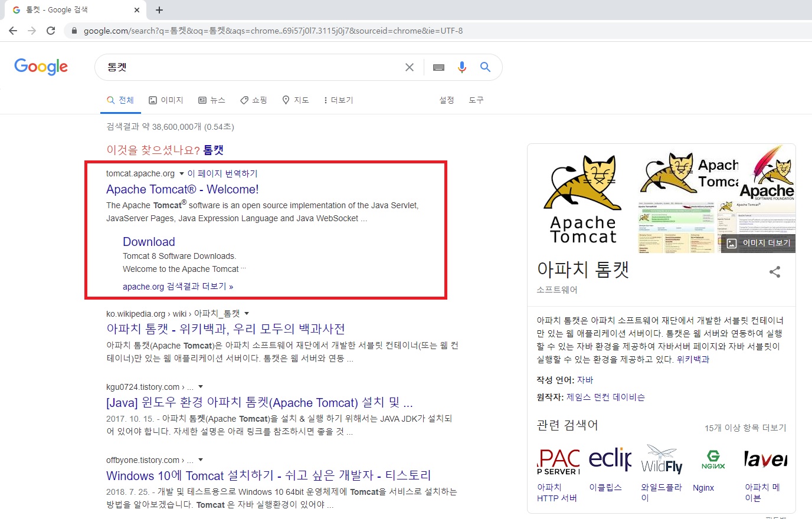Click 15개 이상 항목 더보기 link
The image size is (812, 519).
[x=745, y=428]
